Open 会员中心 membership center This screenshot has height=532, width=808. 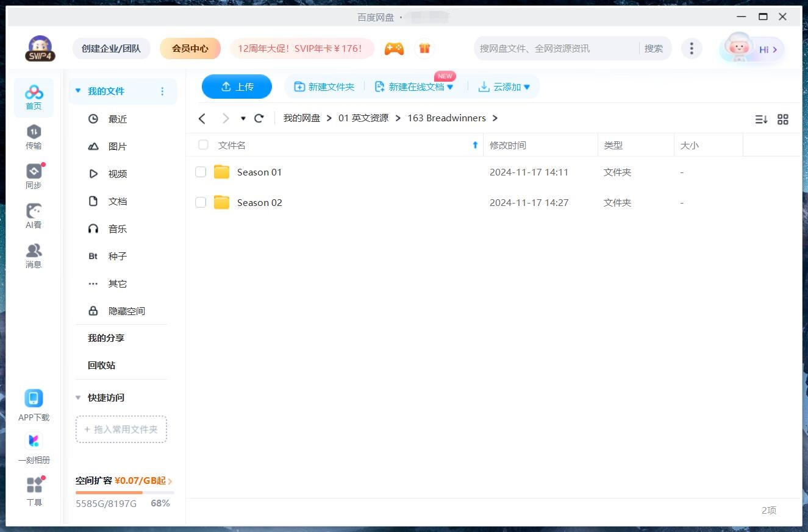190,48
